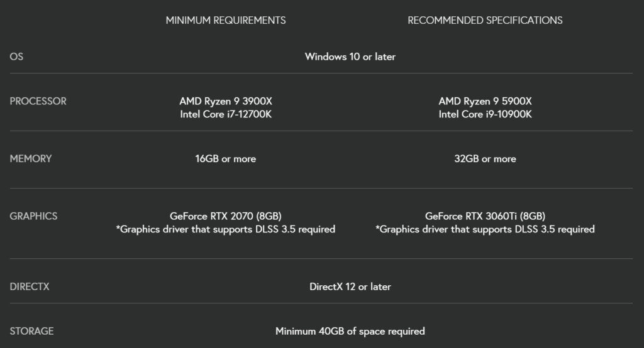The height and width of the screenshot is (348, 644).
Task: Click GeForce RTX 3060Ti (8GB) text
Action: 485,216
